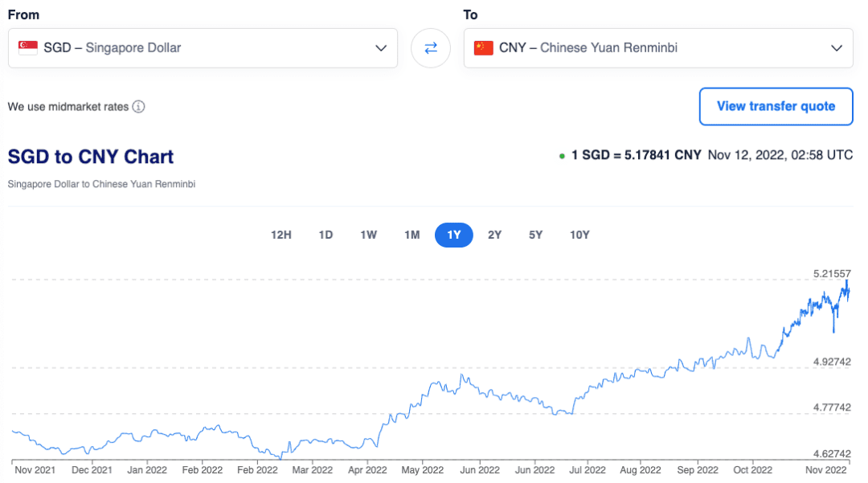Expand the From currency dropdown chevron
This screenshot has width=868, height=483.
pyautogui.click(x=381, y=48)
